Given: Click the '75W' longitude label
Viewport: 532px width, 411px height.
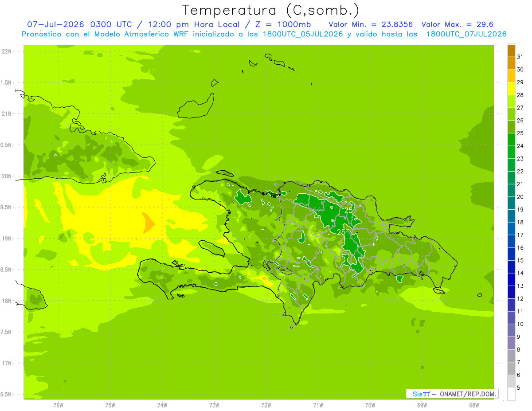Looking at the screenshot, I should (x=110, y=405).
